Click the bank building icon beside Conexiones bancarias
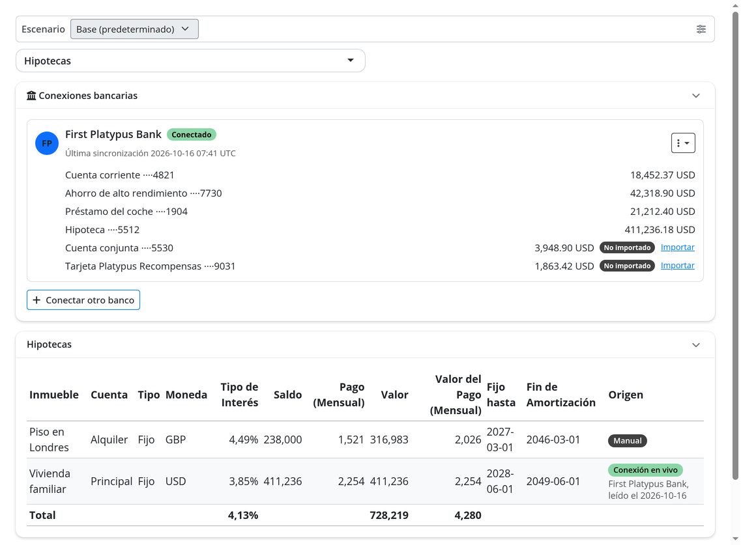 31,96
